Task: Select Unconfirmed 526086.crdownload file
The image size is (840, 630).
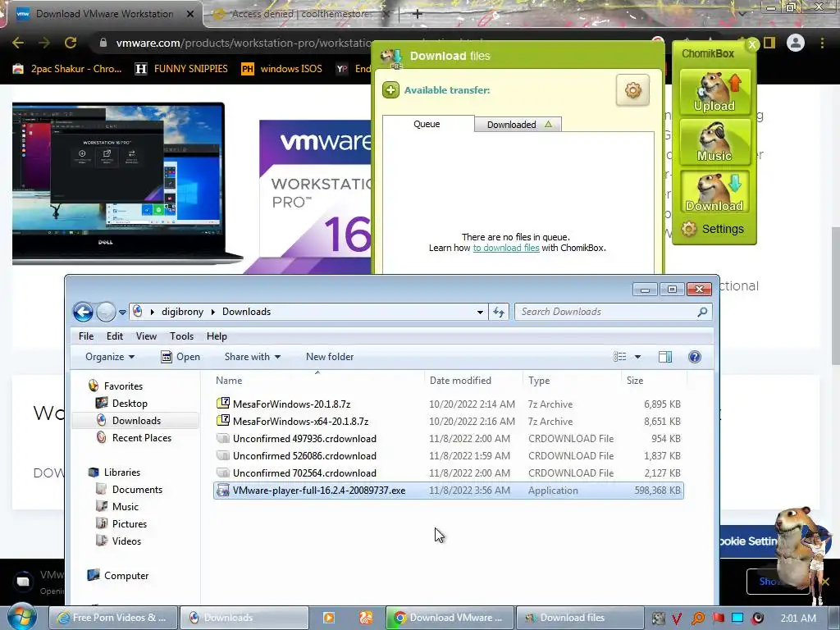Action: (x=449, y=455)
